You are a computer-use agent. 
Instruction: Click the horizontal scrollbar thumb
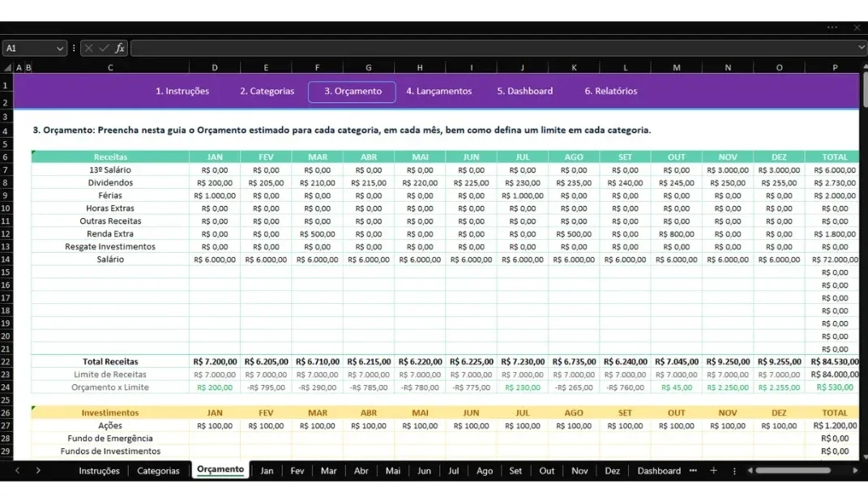793,471
